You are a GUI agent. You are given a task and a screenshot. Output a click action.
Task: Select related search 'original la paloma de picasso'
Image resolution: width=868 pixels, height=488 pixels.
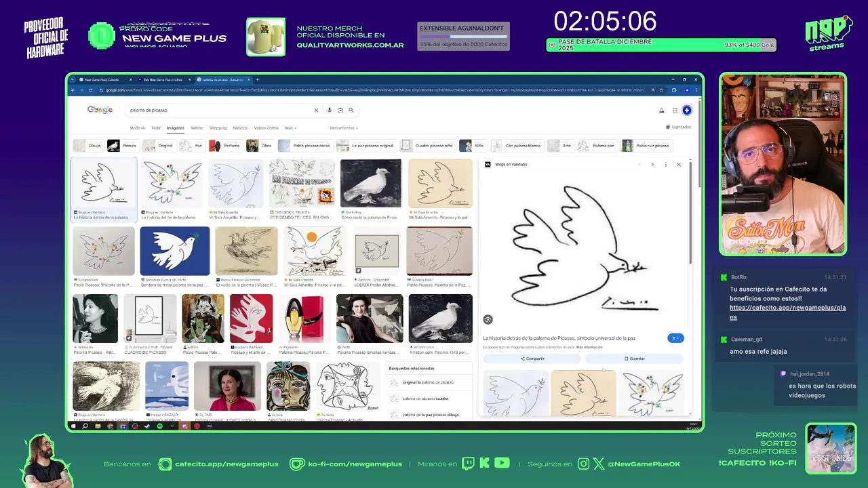(428, 382)
